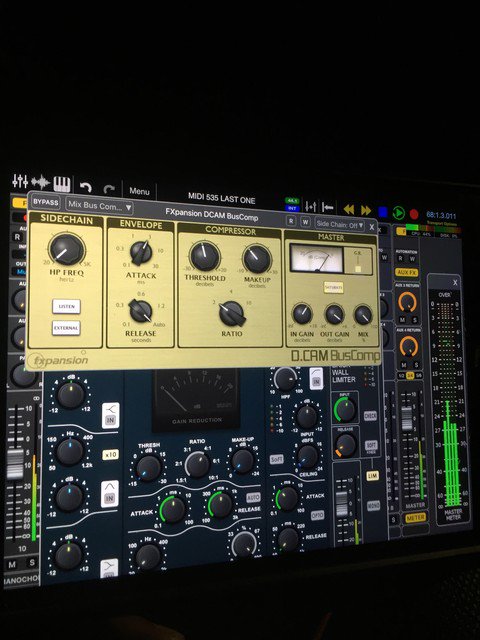This screenshot has height=640, width=480.
Task: Arm the red record button
Action: click(x=414, y=214)
